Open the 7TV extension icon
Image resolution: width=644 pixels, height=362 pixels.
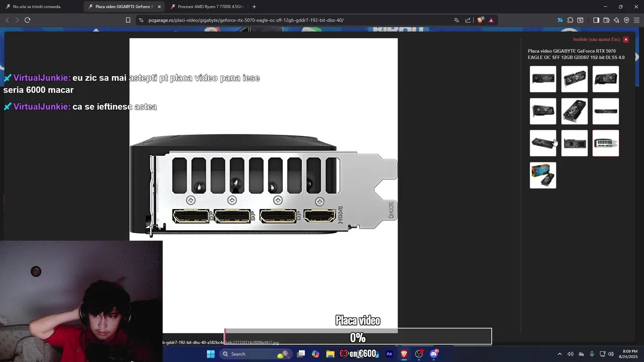(x=560, y=20)
